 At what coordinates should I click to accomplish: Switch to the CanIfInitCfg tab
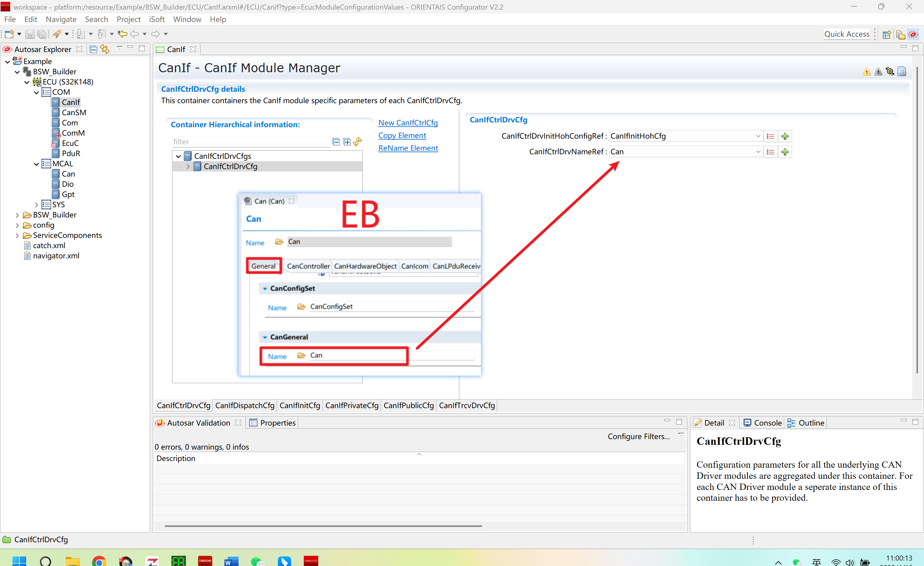pyautogui.click(x=300, y=405)
